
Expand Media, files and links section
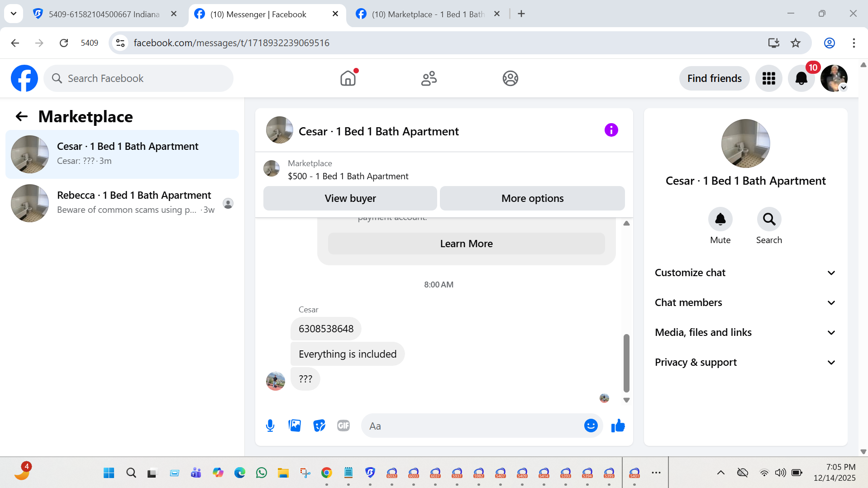[x=745, y=332]
